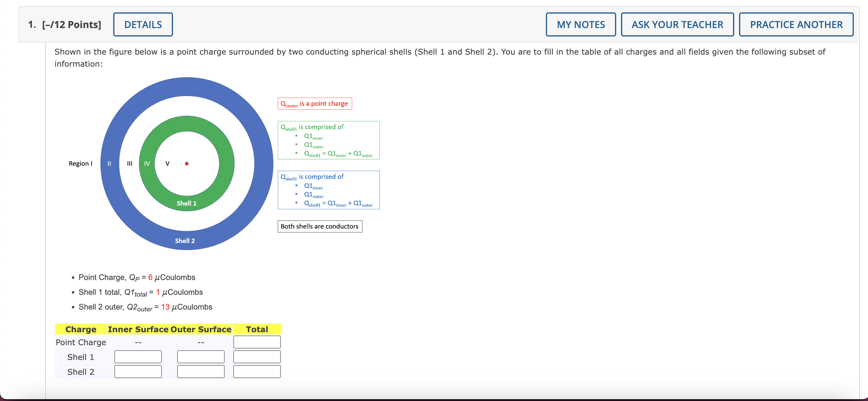
Task: Click the blue Shell 2 label
Action: (x=185, y=241)
